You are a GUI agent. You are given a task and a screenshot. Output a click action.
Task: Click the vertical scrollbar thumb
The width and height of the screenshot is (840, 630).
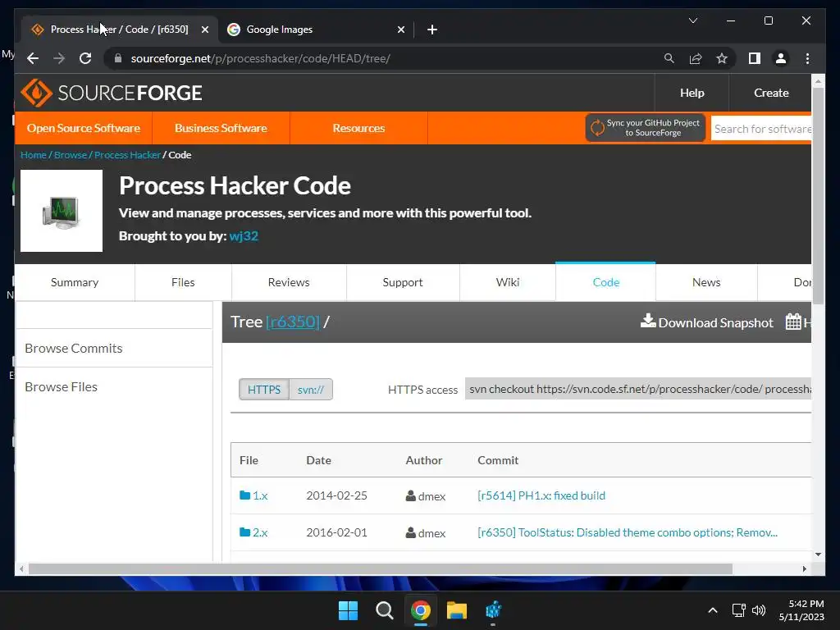point(818,195)
